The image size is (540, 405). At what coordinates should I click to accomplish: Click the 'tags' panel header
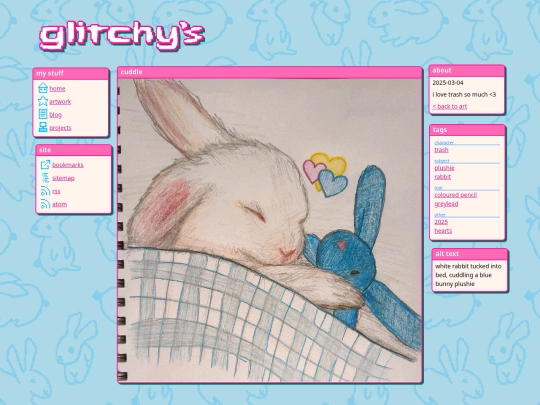(x=467, y=130)
